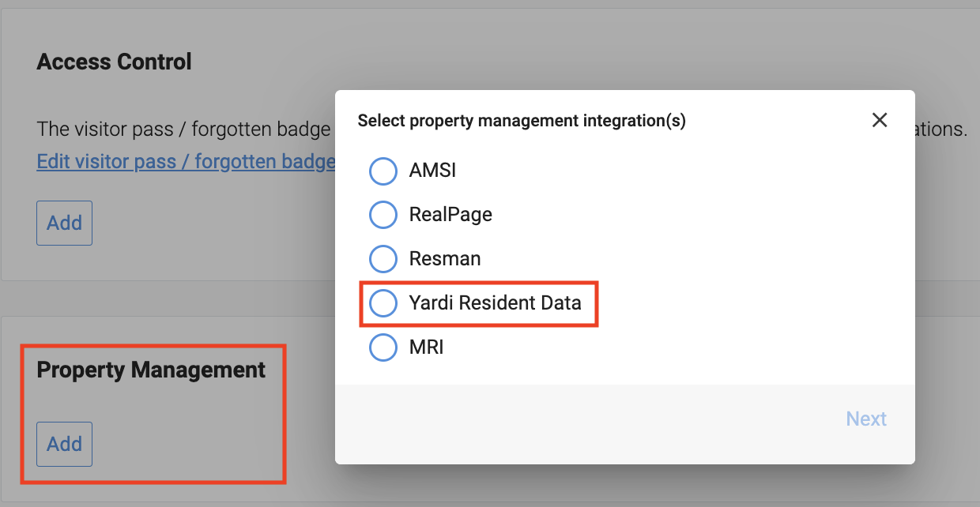The image size is (980, 507).
Task: Pick the Resman radio circle
Action: tap(383, 259)
